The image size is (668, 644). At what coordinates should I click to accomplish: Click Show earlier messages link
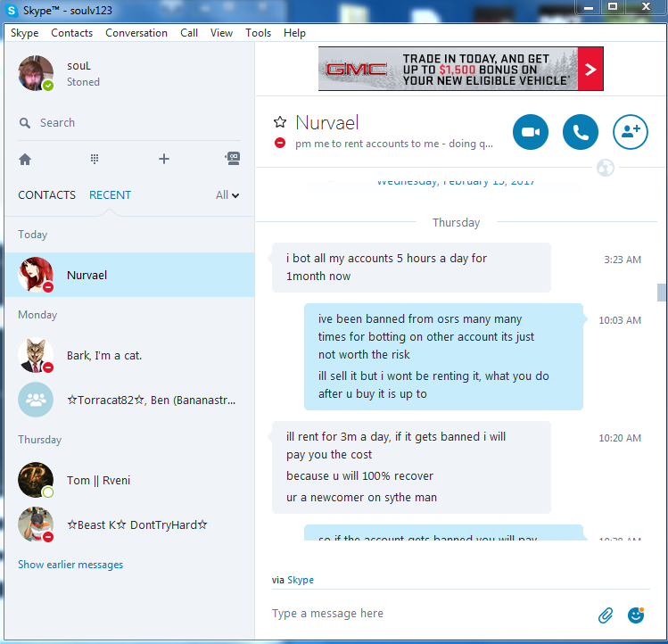70,565
